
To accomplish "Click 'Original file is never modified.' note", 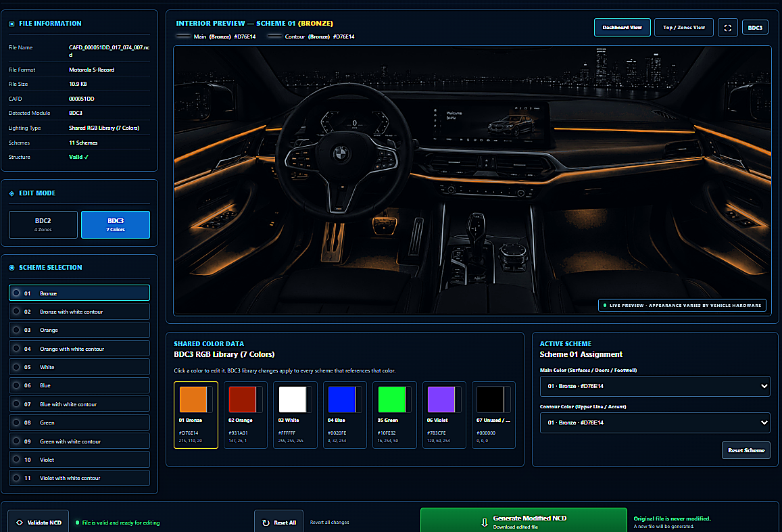I will (x=673, y=518).
